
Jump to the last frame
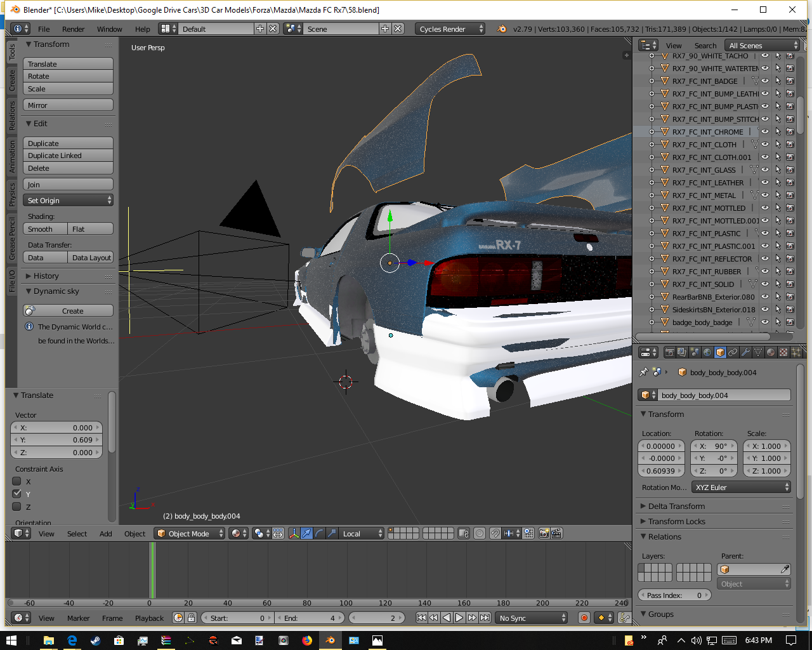[485, 618]
